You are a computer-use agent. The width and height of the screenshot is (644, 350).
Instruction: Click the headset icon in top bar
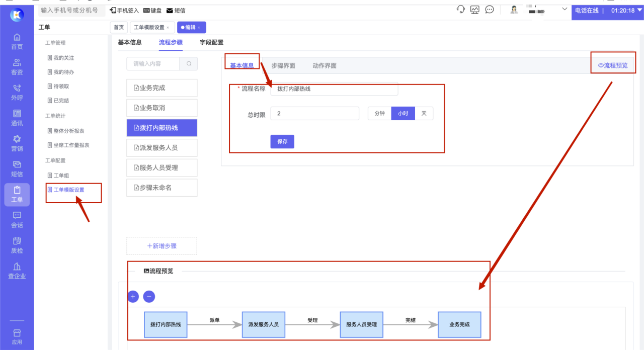tap(460, 10)
